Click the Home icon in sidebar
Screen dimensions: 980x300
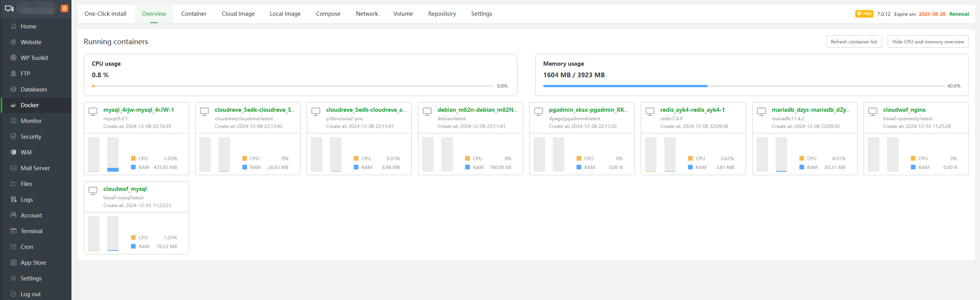[x=13, y=26]
